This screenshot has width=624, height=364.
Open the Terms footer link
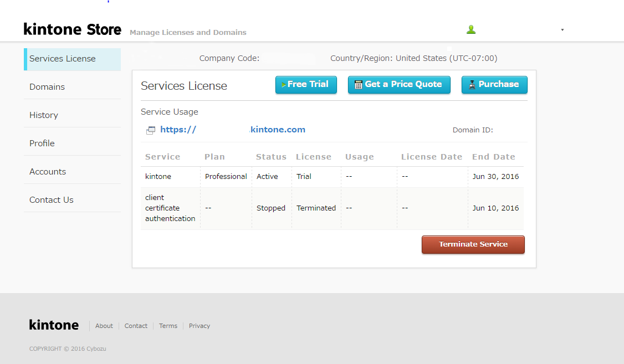(168, 326)
